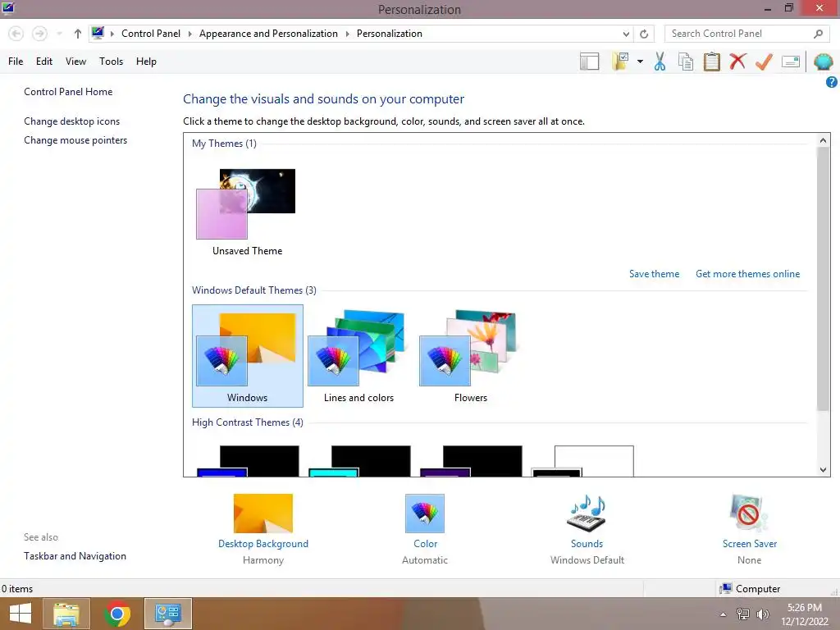Click the network tray icon
Screen dimensions: 840x630
(x=743, y=614)
